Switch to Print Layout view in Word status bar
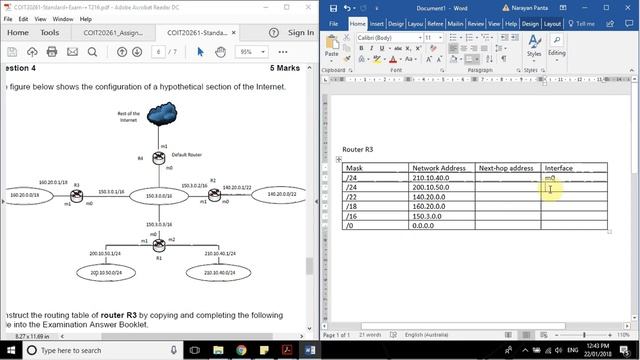Image resolution: width=640 pixels, height=360 pixels. coord(527,335)
